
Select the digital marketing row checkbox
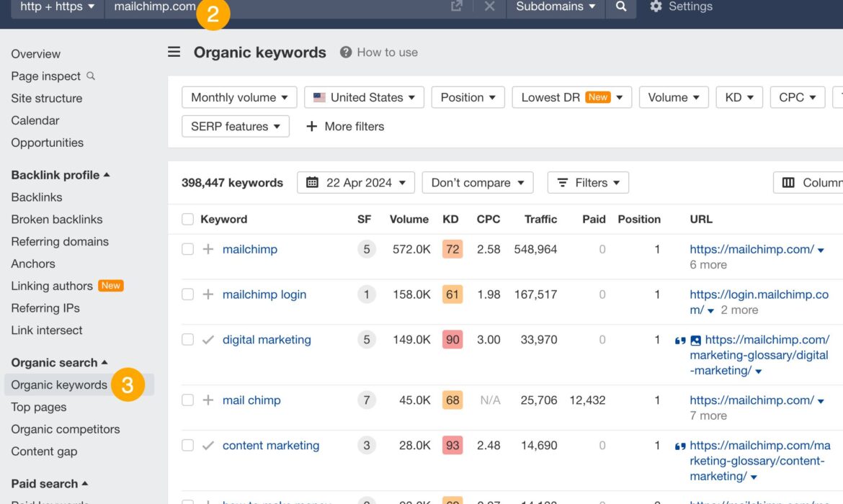click(187, 340)
